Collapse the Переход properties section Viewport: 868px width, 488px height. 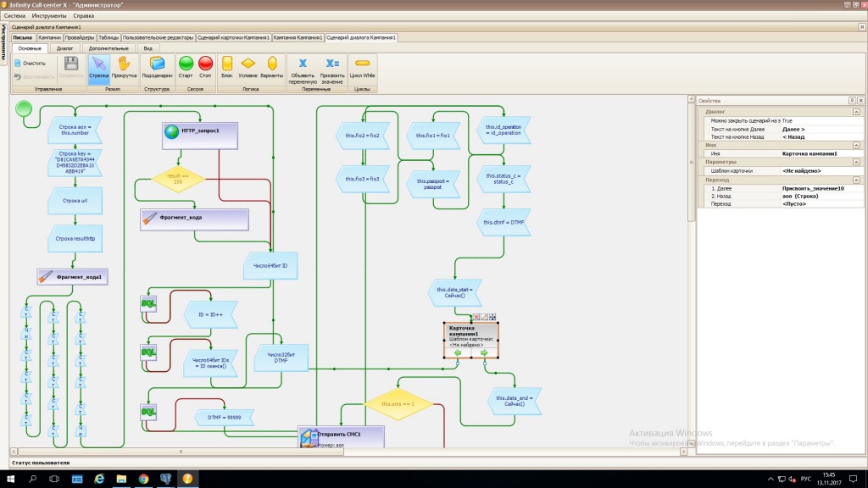click(856, 180)
